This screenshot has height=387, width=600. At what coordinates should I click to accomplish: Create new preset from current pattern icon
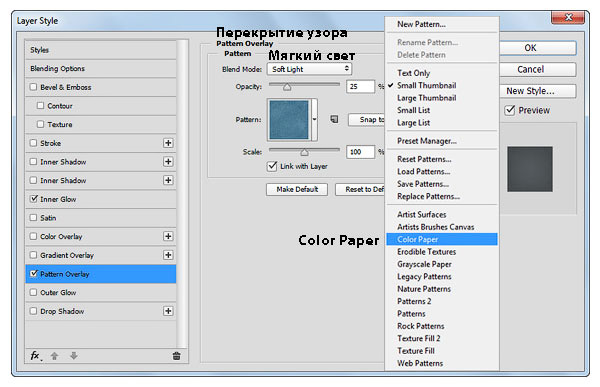[x=334, y=119]
